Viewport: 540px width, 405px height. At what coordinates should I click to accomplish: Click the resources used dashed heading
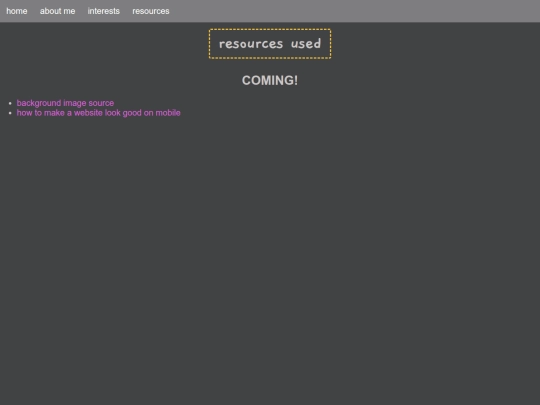coord(270,44)
